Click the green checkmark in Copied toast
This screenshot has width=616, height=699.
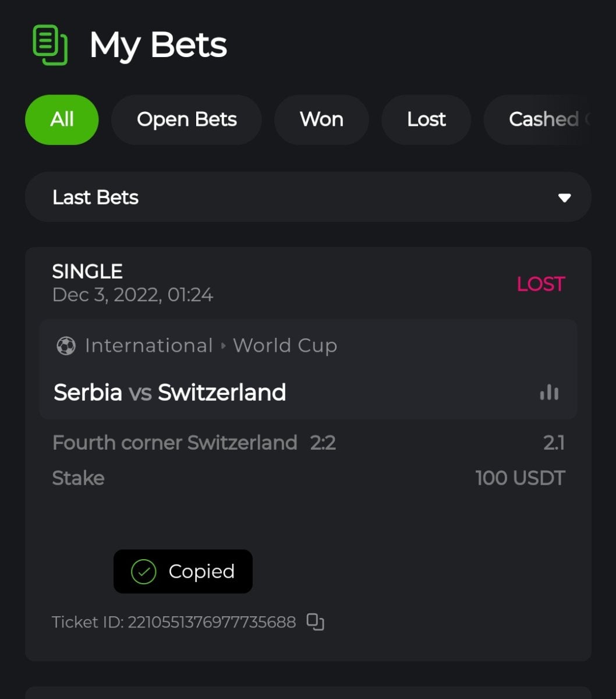[x=143, y=571]
